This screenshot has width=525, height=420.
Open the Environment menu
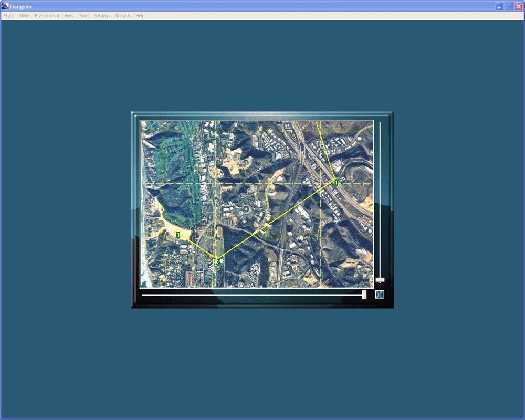(47, 16)
